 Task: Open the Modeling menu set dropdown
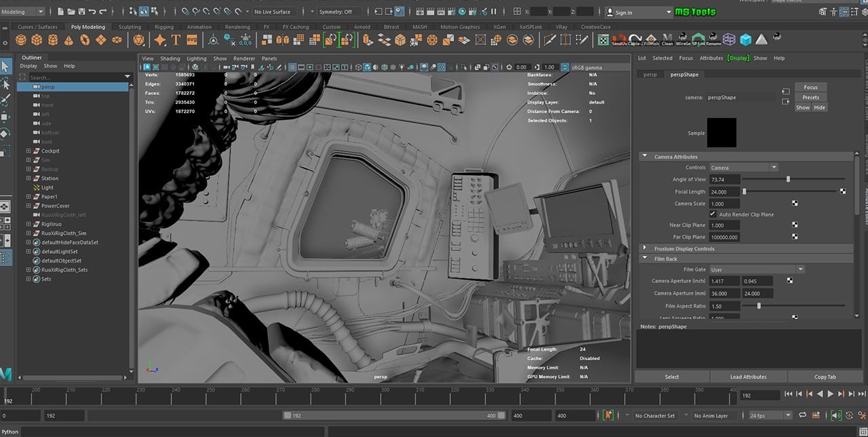pyautogui.click(x=23, y=12)
